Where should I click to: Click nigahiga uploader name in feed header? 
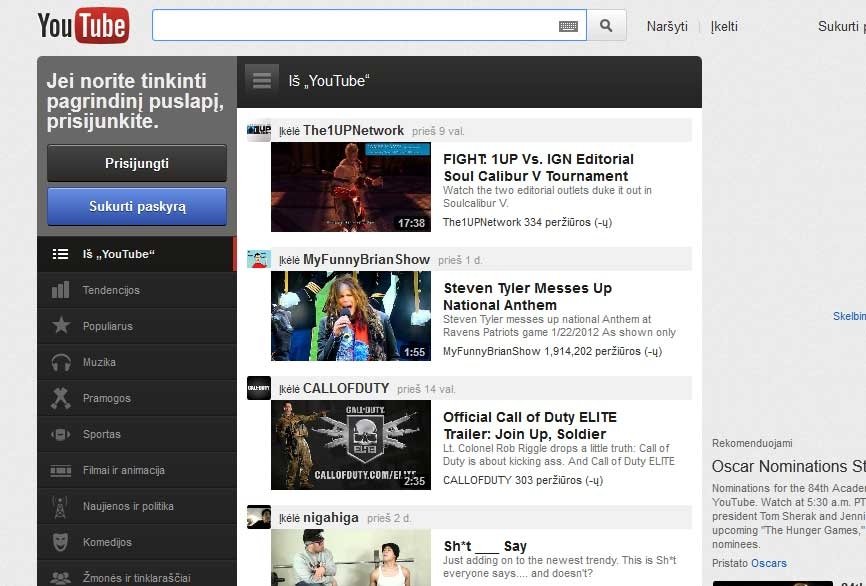(331, 518)
